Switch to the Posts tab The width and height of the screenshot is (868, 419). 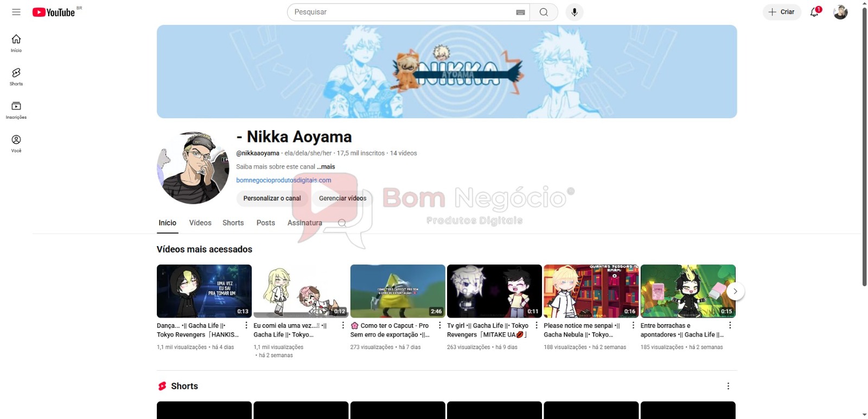pos(266,223)
